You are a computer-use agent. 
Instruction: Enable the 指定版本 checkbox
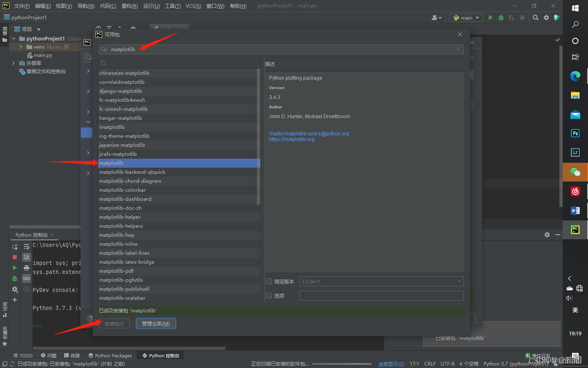tap(269, 281)
